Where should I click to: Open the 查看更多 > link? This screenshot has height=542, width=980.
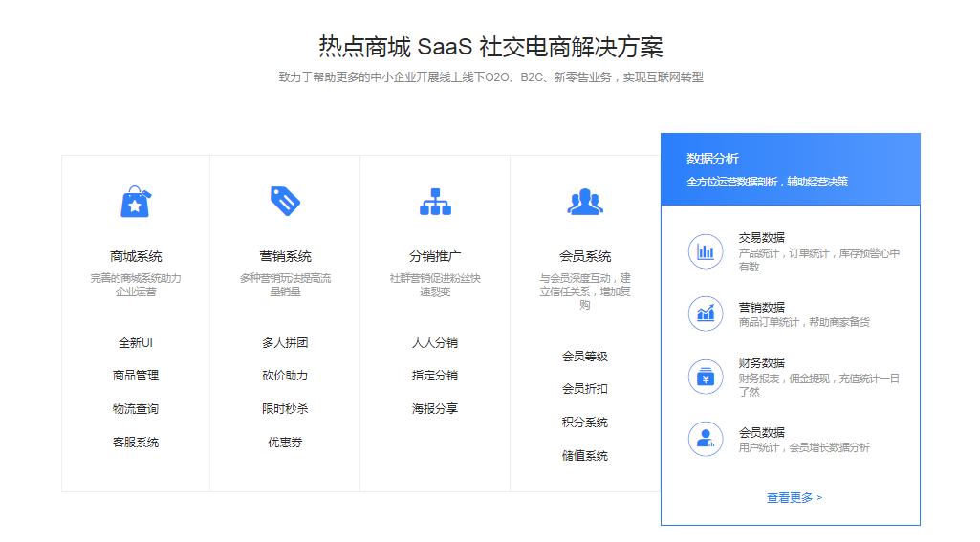(795, 498)
